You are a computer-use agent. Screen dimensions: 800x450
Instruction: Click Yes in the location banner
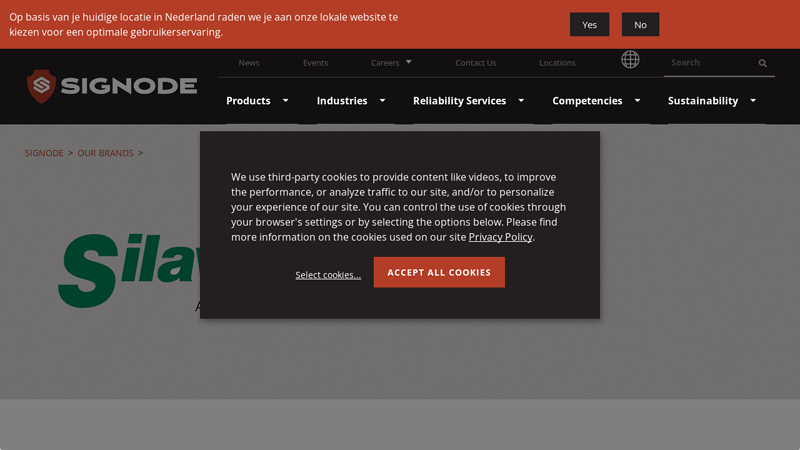[x=589, y=24]
